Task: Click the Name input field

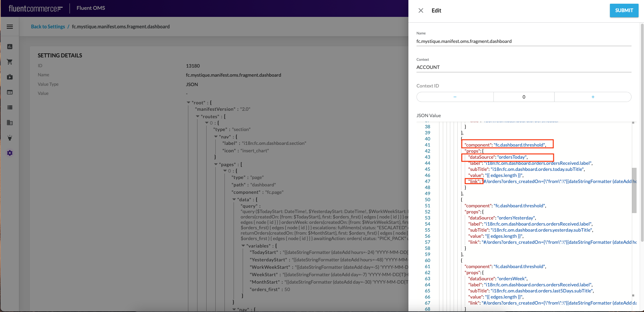Action: (x=524, y=41)
